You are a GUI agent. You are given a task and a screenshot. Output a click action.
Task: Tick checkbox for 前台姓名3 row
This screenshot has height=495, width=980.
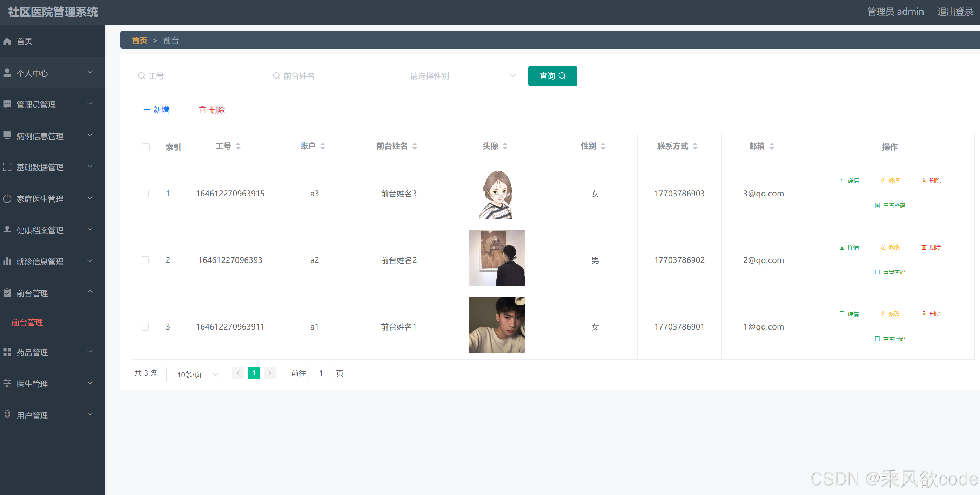[145, 194]
